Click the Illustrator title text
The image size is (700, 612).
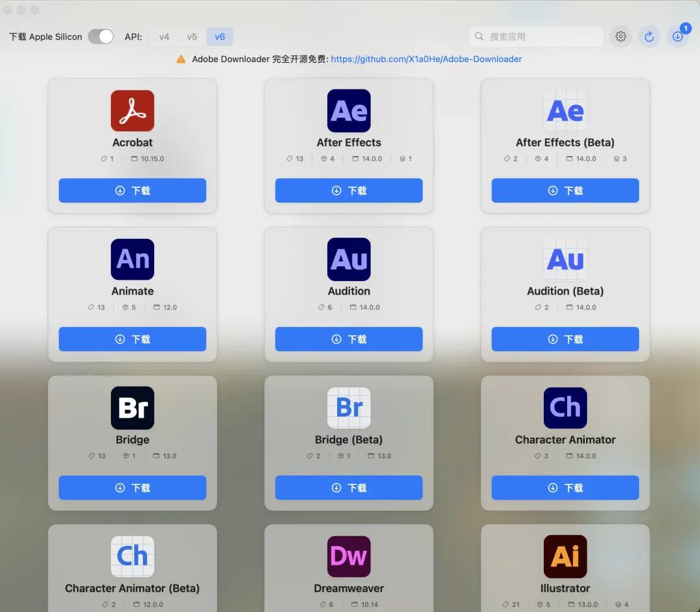(x=565, y=588)
